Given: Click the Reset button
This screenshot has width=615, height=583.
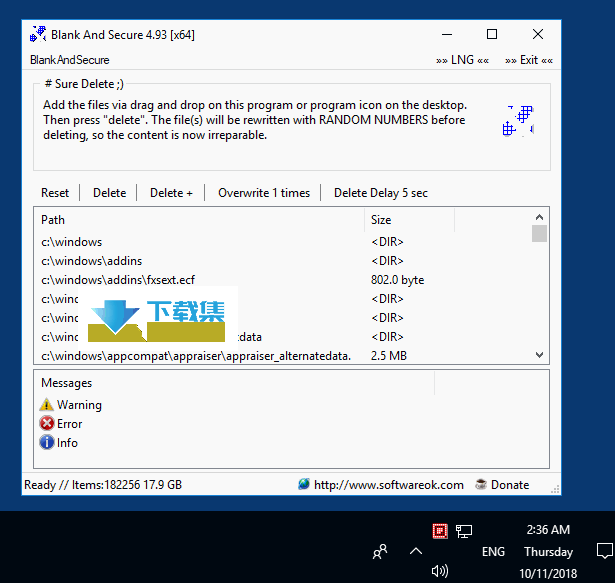Looking at the screenshot, I should [x=55, y=193].
